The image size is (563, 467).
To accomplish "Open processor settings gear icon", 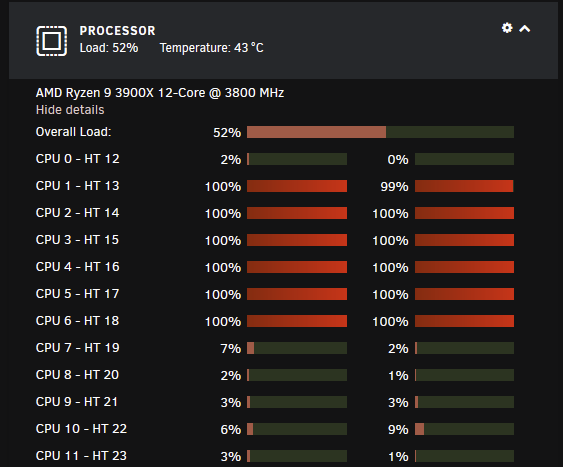I will tap(507, 28).
